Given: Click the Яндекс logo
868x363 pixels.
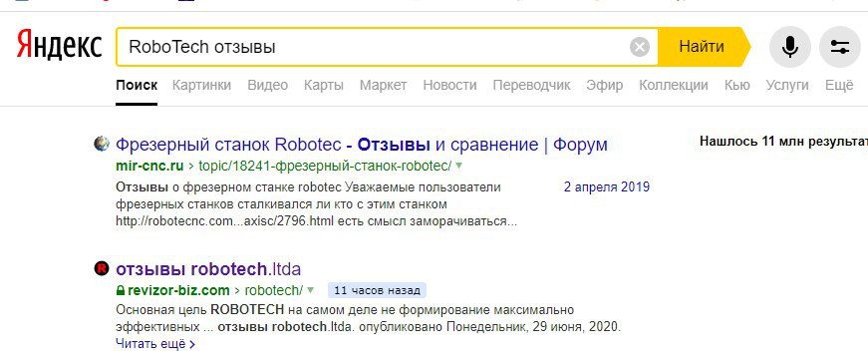Looking at the screenshot, I should tap(59, 46).
